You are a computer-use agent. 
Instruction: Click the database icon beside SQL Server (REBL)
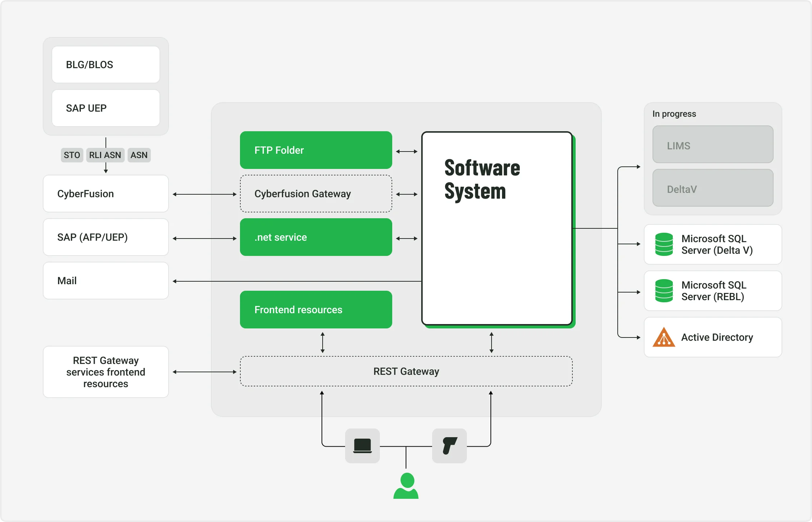point(664,291)
